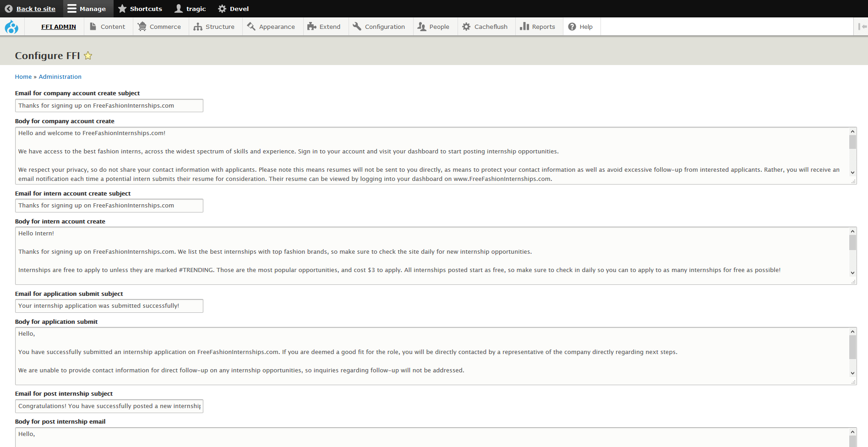
Task: Click the Commerce shopping cart icon
Action: click(x=142, y=27)
